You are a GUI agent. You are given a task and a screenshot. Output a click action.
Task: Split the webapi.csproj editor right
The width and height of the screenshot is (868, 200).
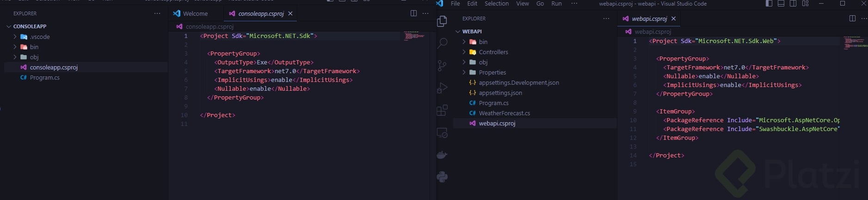point(852,19)
